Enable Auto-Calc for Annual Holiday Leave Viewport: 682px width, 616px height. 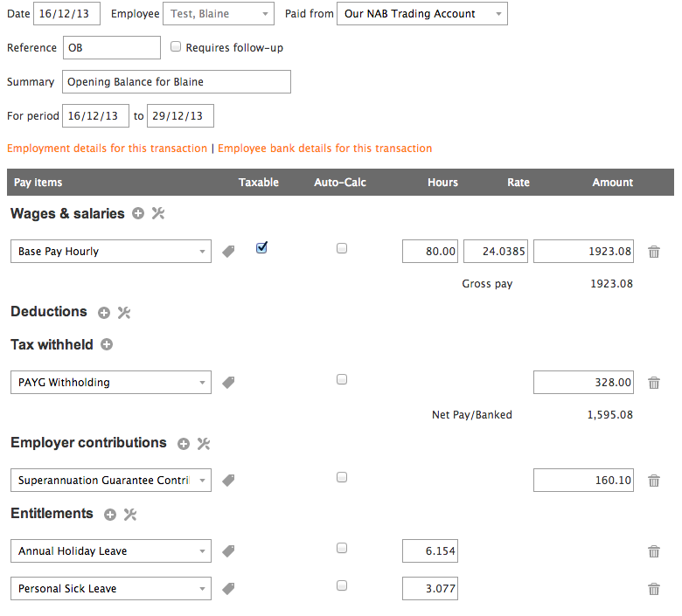[x=342, y=548]
